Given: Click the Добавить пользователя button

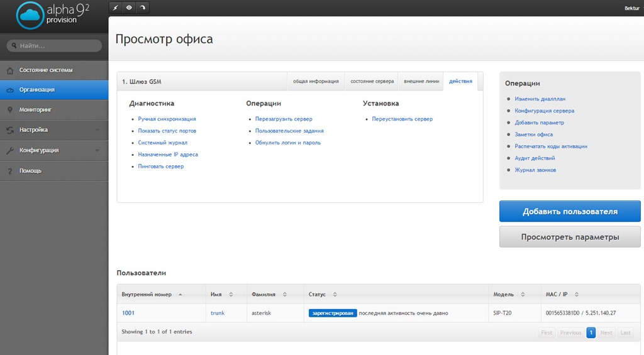Looking at the screenshot, I should [x=570, y=211].
